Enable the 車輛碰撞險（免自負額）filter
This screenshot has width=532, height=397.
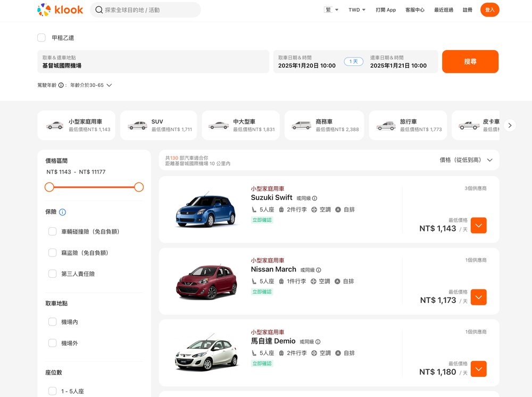(52, 231)
